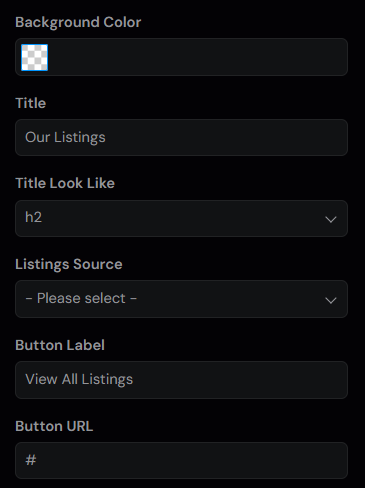The width and height of the screenshot is (365, 488).
Task: Click the Please select placeholder text
Action: tap(81, 298)
